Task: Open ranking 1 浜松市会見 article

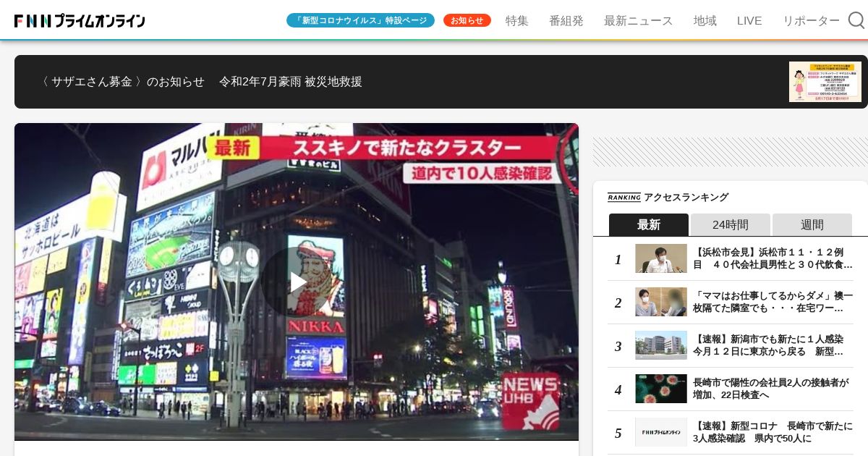Action: (731, 258)
